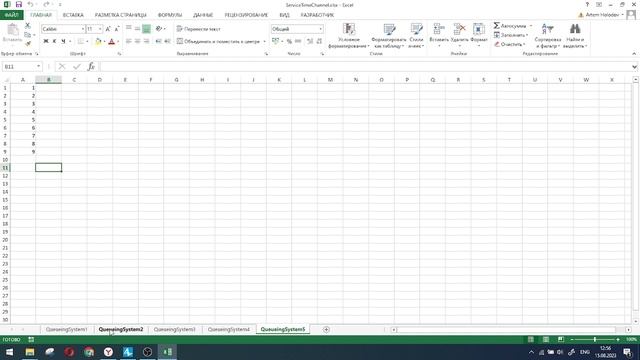Open Cell Styles (Стили ячеек)
Image resolution: width=640 pixels, height=360 pixels.
click(416, 36)
